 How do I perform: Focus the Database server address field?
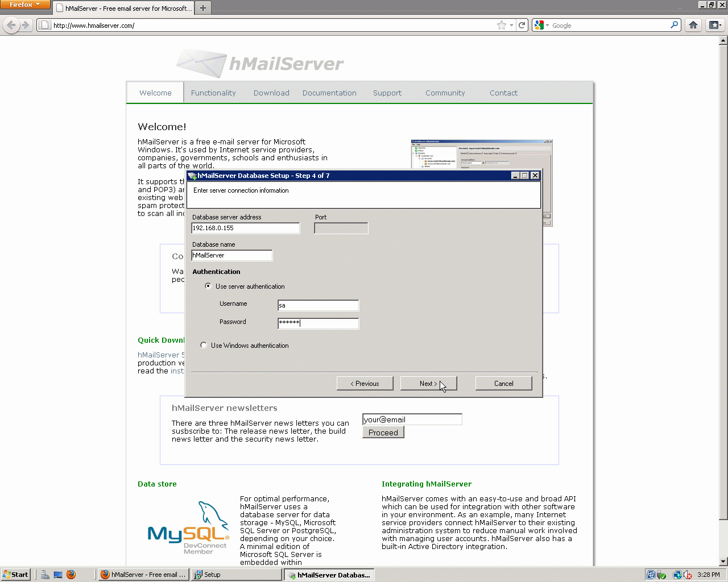click(246, 228)
